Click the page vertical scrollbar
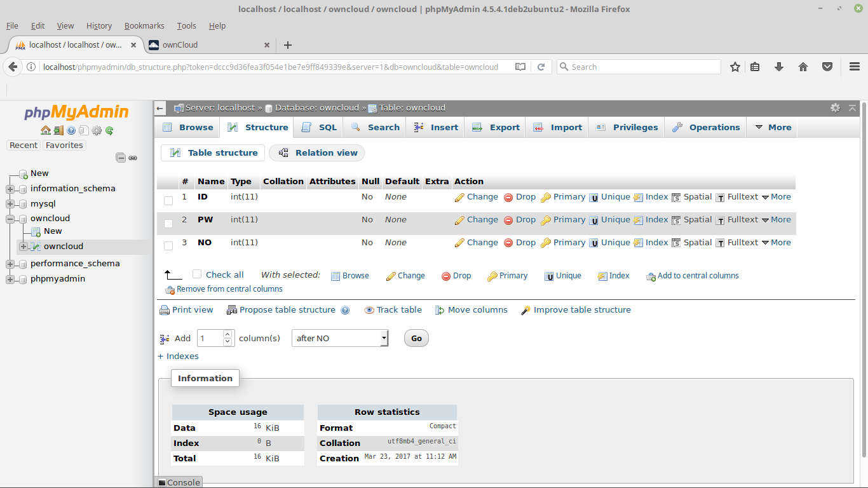Screen dimensions: 868x488 coord(864,280)
